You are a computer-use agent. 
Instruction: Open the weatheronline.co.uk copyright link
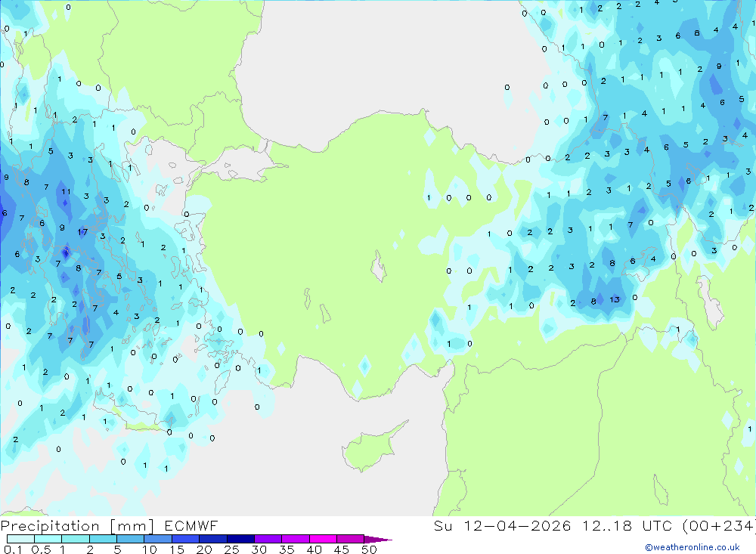pos(692,547)
